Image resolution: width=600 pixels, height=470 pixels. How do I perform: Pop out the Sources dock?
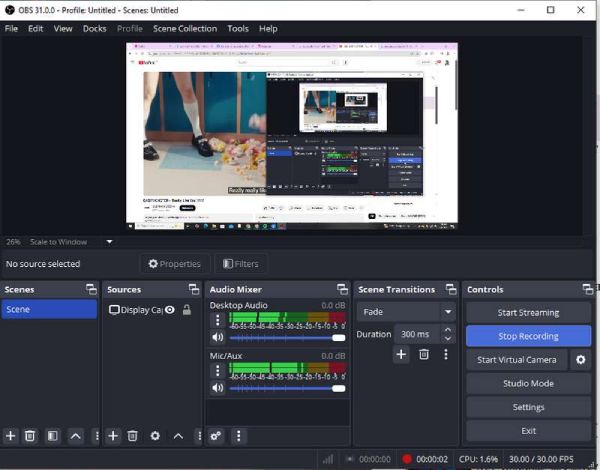194,289
